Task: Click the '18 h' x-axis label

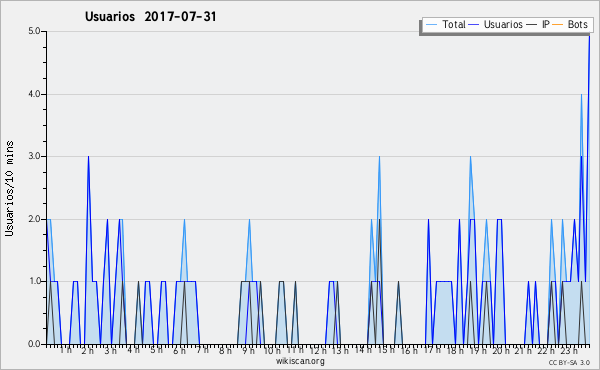Action: pos(455,351)
